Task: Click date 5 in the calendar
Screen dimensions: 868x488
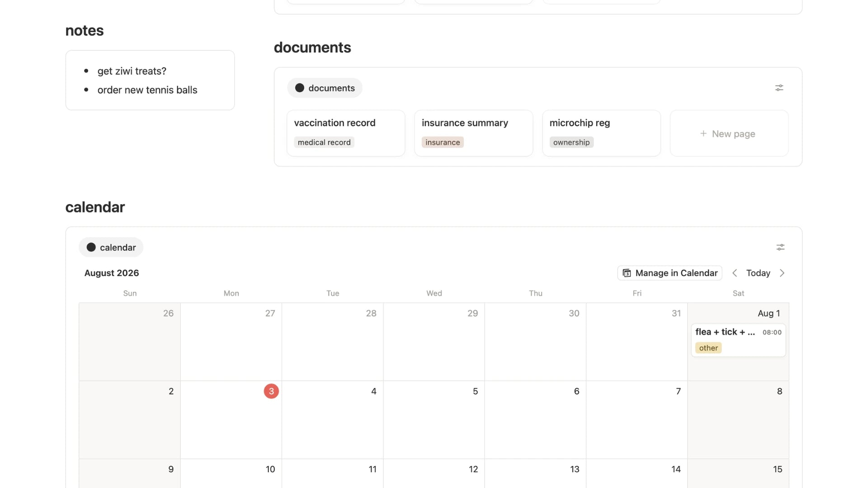Action: [475, 391]
